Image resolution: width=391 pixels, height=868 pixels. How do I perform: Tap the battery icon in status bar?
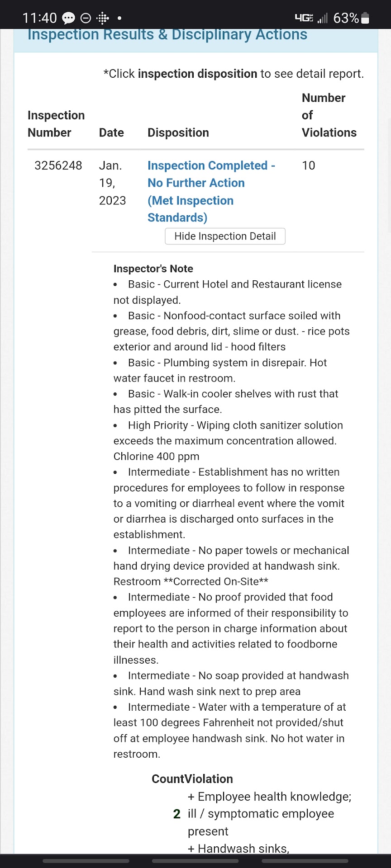(365, 18)
